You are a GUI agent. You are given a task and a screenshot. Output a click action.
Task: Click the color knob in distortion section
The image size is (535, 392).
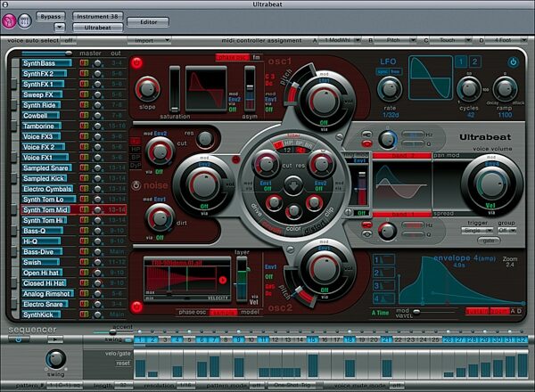pyautogui.click(x=293, y=210)
